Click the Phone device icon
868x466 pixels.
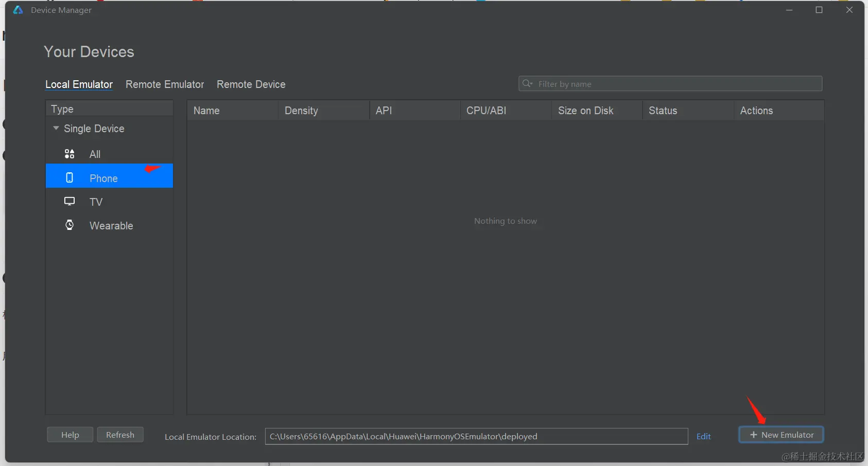(70, 177)
